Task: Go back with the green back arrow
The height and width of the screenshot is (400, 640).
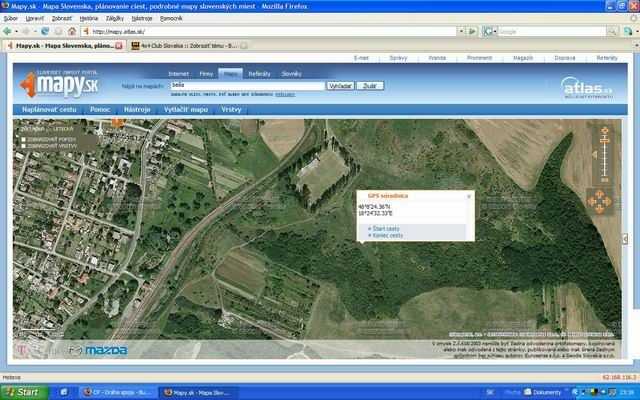Action: [7, 31]
